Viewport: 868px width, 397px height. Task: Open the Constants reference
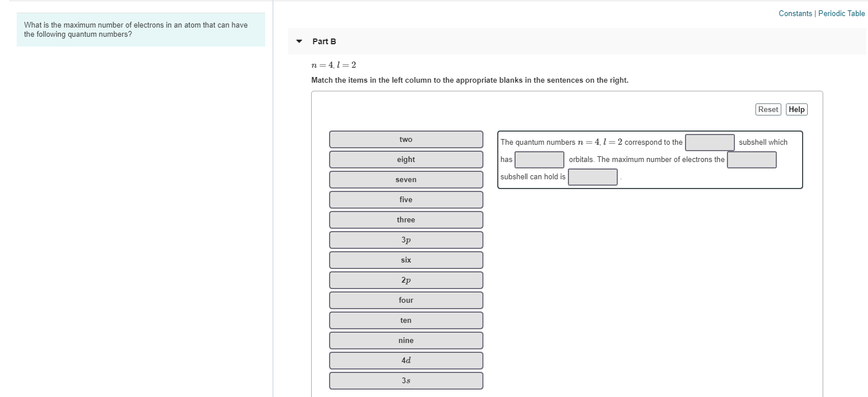click(796, 13)
